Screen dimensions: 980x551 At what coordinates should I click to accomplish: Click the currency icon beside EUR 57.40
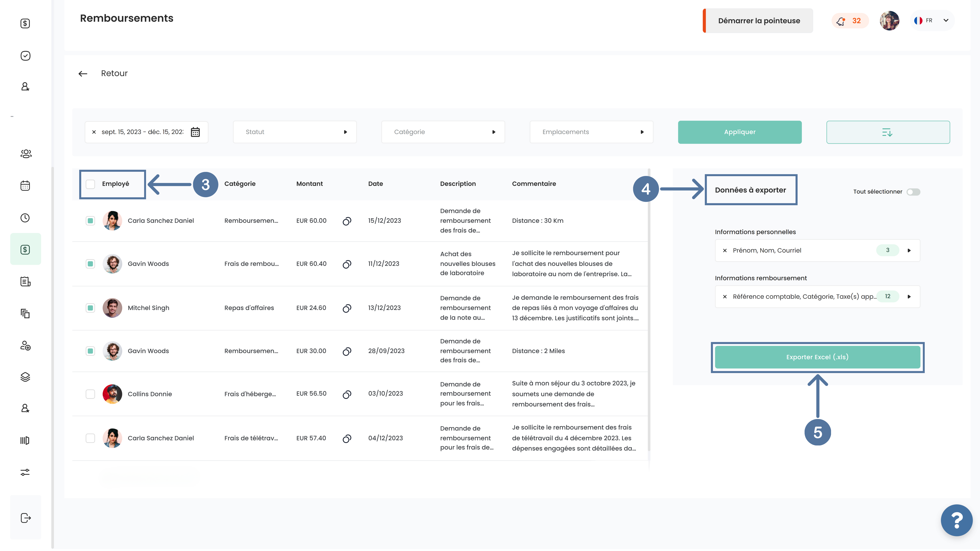point(347,439)
